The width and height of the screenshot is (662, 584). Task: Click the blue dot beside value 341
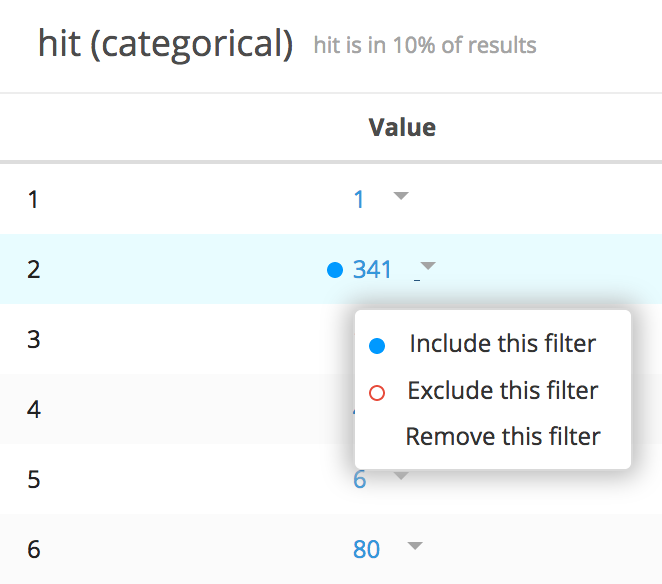coord(335,269)
